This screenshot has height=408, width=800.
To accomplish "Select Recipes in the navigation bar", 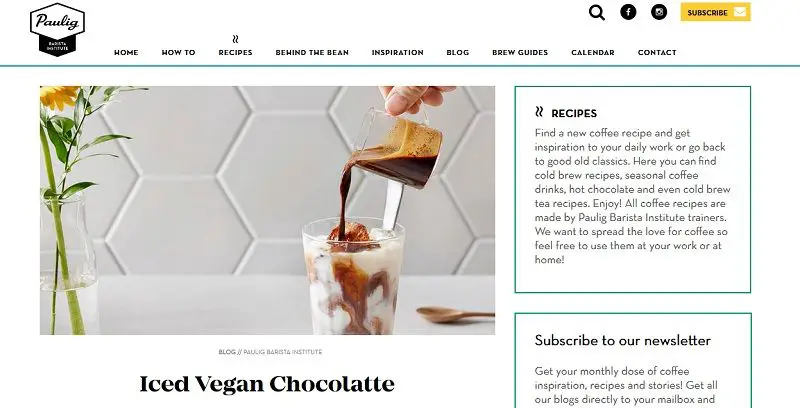I will pyautogui.click(x=235, y=53).
